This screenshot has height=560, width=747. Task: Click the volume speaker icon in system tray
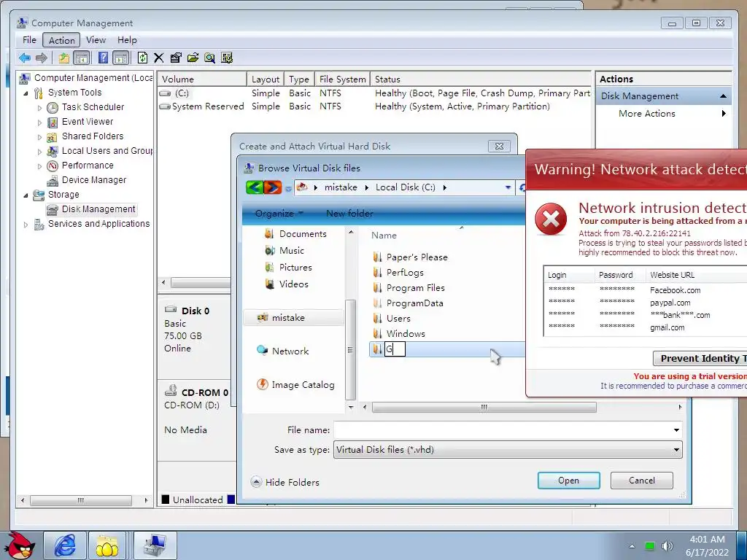pyautogui.click(x=667, y=545)
